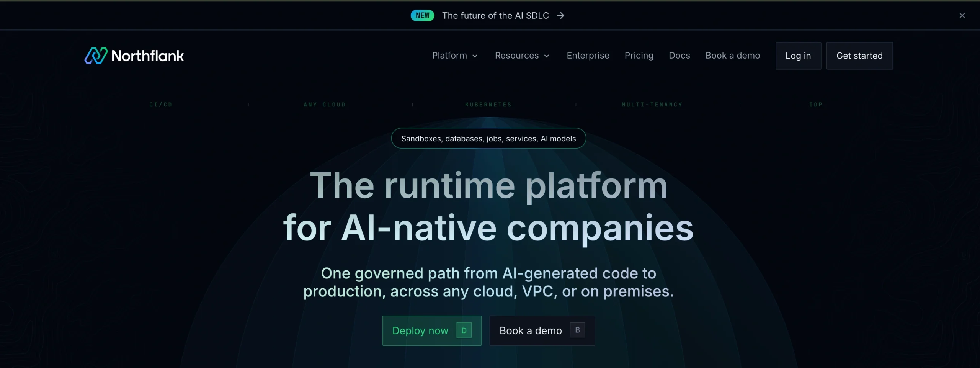Click the B shortcut key badge on Book a demo
Screen dimensions: 980x368
click(x=577, y=330)
